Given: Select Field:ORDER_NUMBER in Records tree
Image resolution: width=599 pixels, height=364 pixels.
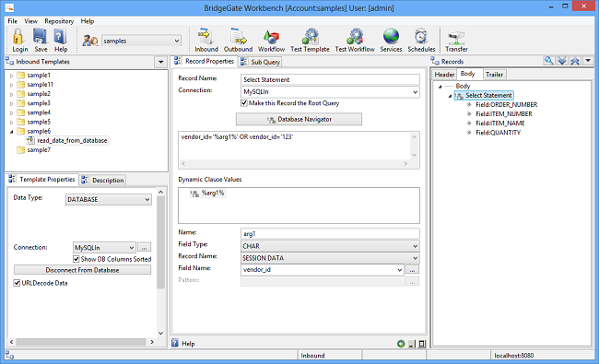Looking at the screenshot, I should point(506,105).
